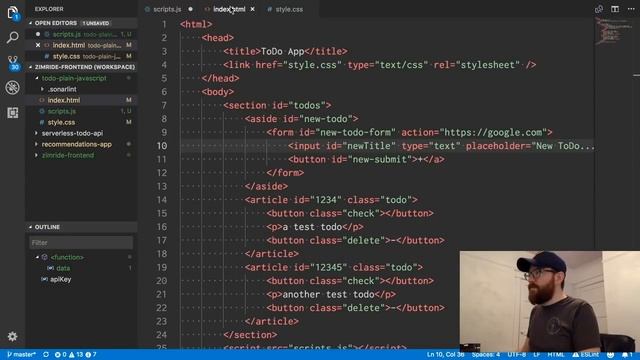Click the button id="new-submit" code line

coord(366,159)
